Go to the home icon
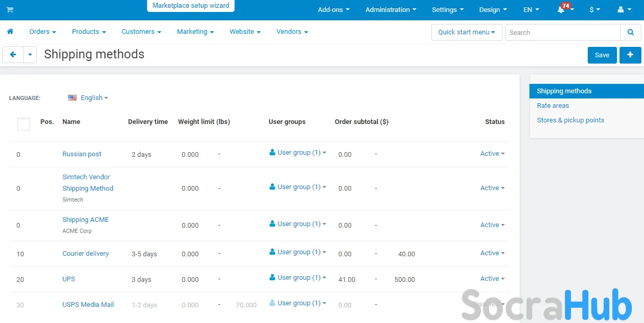The image size is (644, 323). click(x=10, y=32)
